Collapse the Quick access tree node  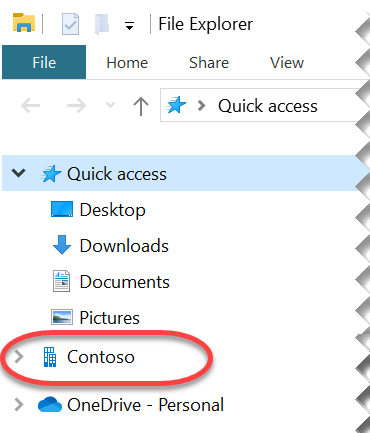click(18, 173)
